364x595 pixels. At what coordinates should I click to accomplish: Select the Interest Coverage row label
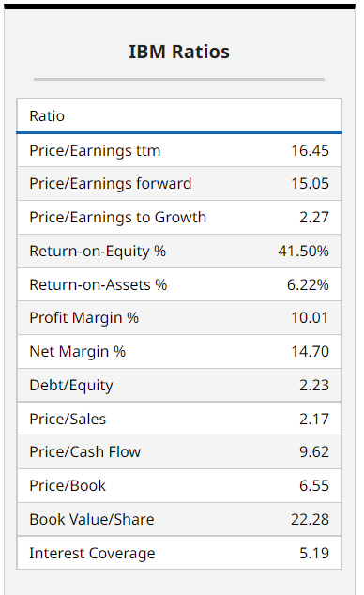click(x=92, y=554)
